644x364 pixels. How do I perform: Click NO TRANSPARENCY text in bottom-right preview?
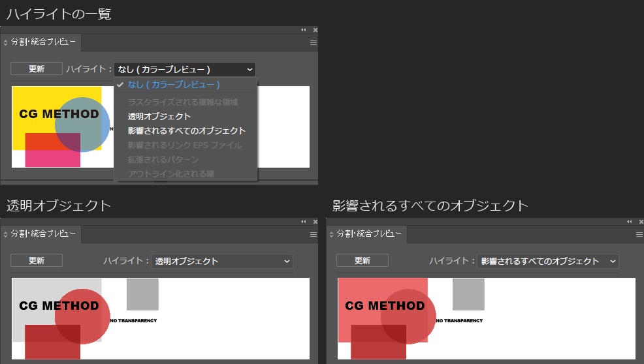tap(459, 320)
